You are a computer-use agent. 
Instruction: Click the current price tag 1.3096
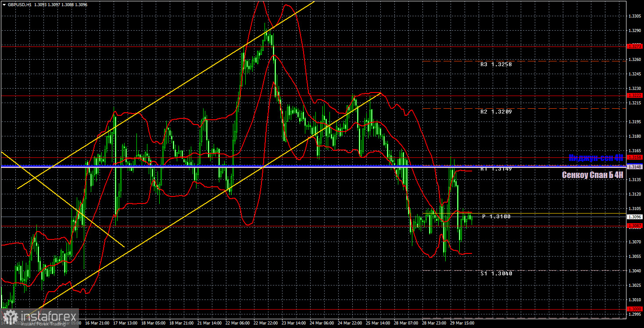click(634, 217)
